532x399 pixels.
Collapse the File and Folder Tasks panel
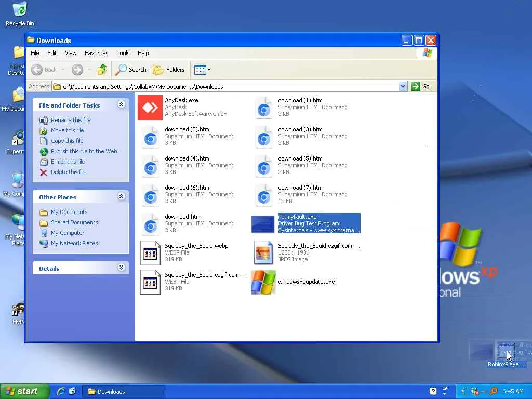click(121, 104)
